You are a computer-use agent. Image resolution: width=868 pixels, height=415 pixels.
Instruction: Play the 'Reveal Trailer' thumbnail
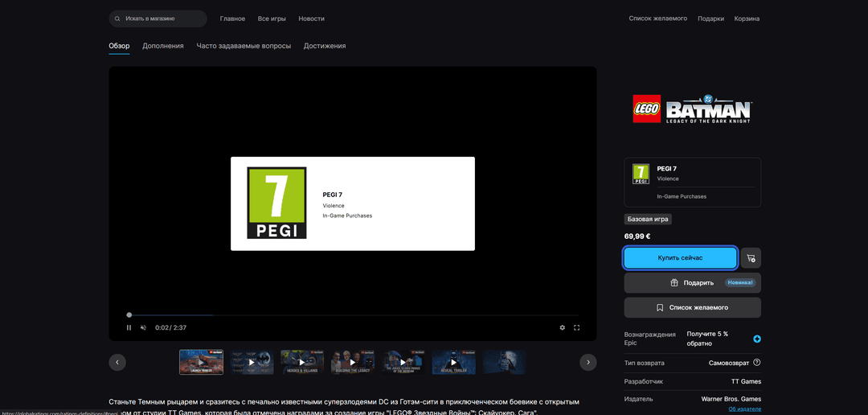tap(454, 363)
